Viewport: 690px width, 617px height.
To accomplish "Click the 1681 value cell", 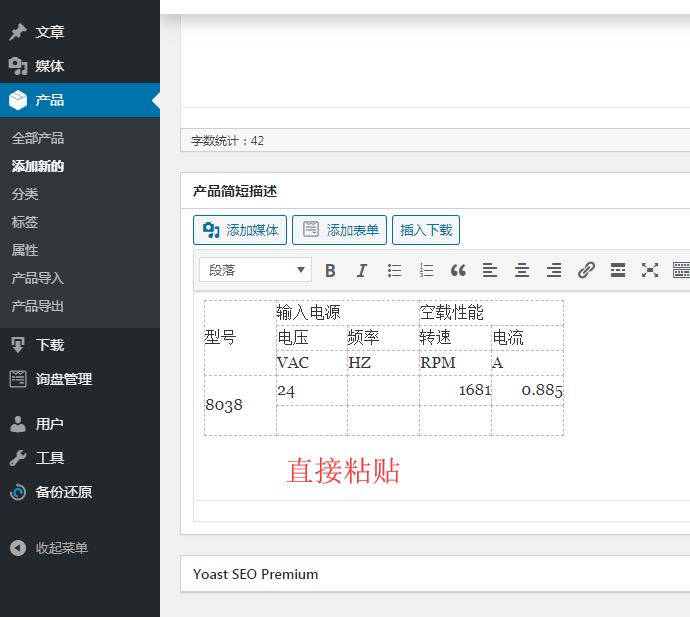I will (x=455, y=390).
